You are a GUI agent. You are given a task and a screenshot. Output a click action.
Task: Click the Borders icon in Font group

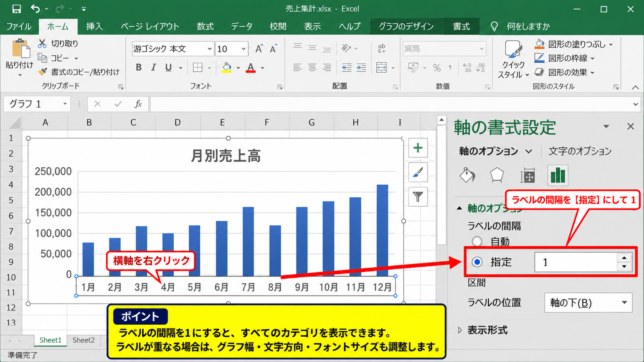[x=198, y=68]
